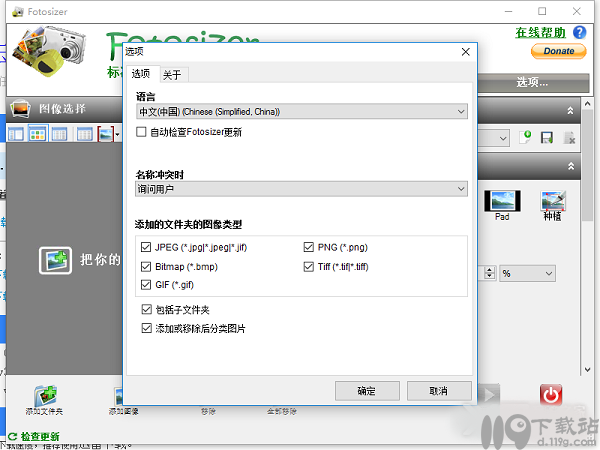Click the 检查更新 link
600x450 pixels.
(40, 436)
